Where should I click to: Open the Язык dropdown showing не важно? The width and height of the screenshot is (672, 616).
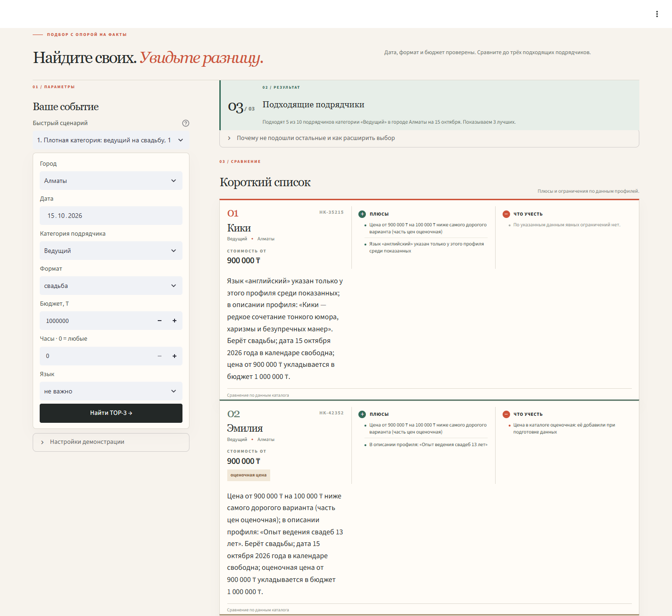point(111,391)
